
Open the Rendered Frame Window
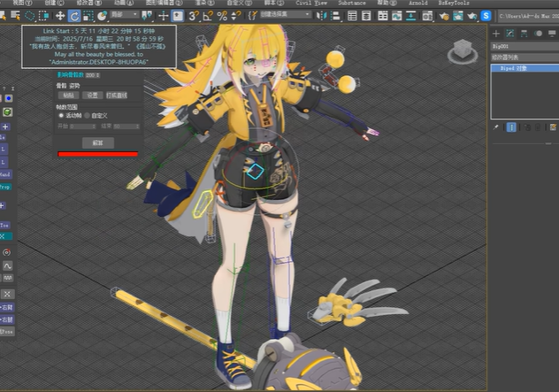pyautogui.click(x=458, y=16)
